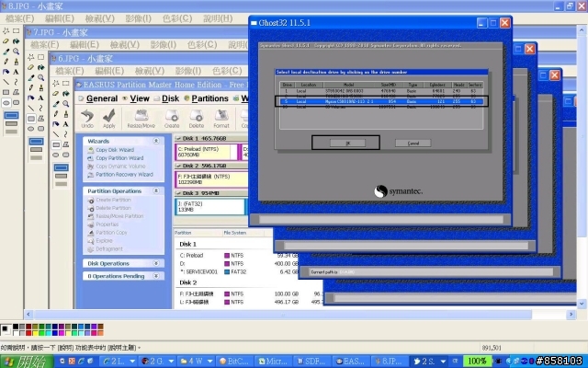Select the Brush tool in 8.JPG Paint
Viewport: 588px width, 368px height.
point(17,62)
